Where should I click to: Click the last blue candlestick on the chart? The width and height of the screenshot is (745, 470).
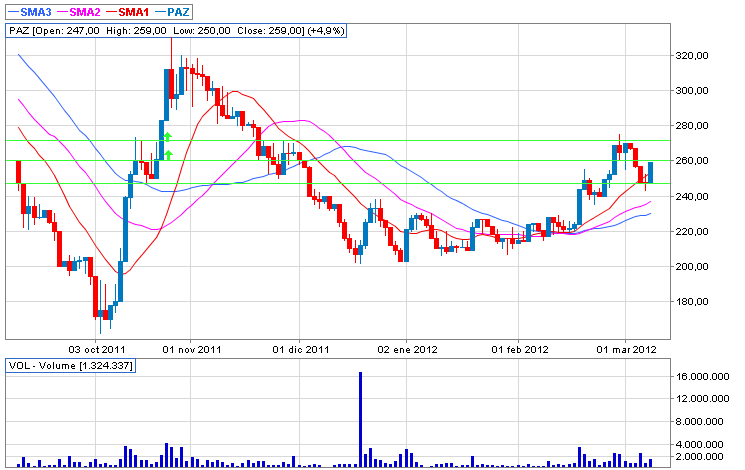[x=650, y=173]
